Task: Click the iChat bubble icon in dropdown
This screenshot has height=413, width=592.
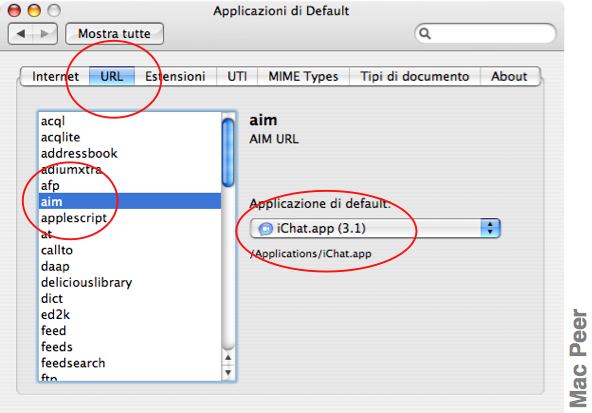Action: (x=265, y=229)
